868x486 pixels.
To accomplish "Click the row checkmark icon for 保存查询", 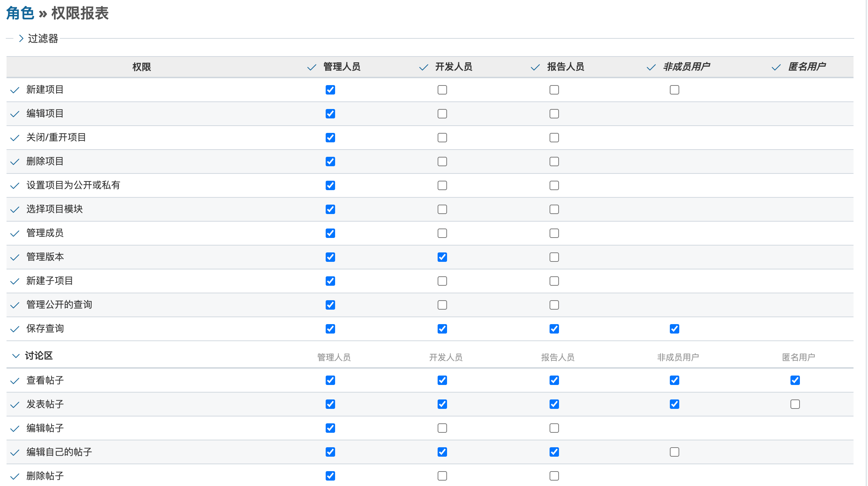I will tap(14, 329).
